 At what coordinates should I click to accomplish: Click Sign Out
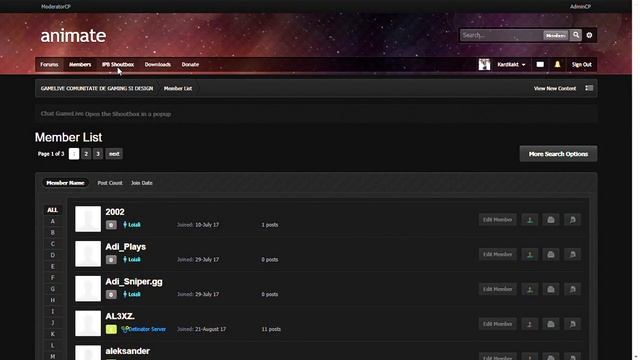(x=582, y=64)
